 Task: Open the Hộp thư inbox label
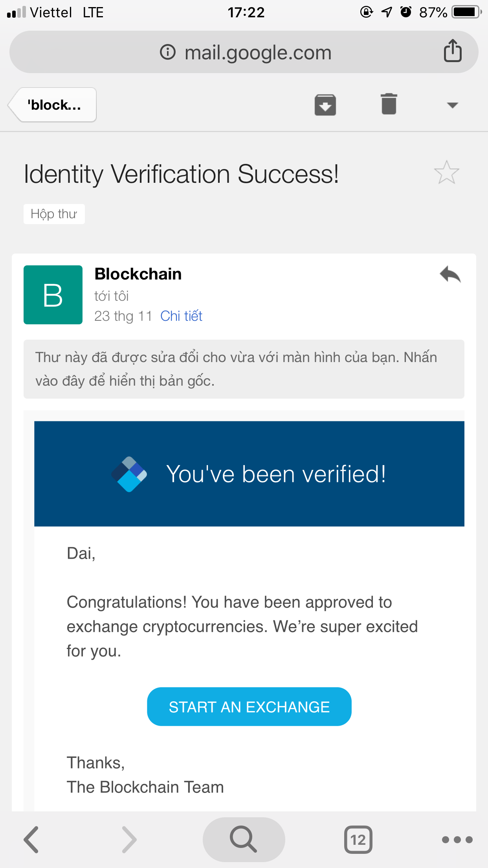[x=54, y=214]
